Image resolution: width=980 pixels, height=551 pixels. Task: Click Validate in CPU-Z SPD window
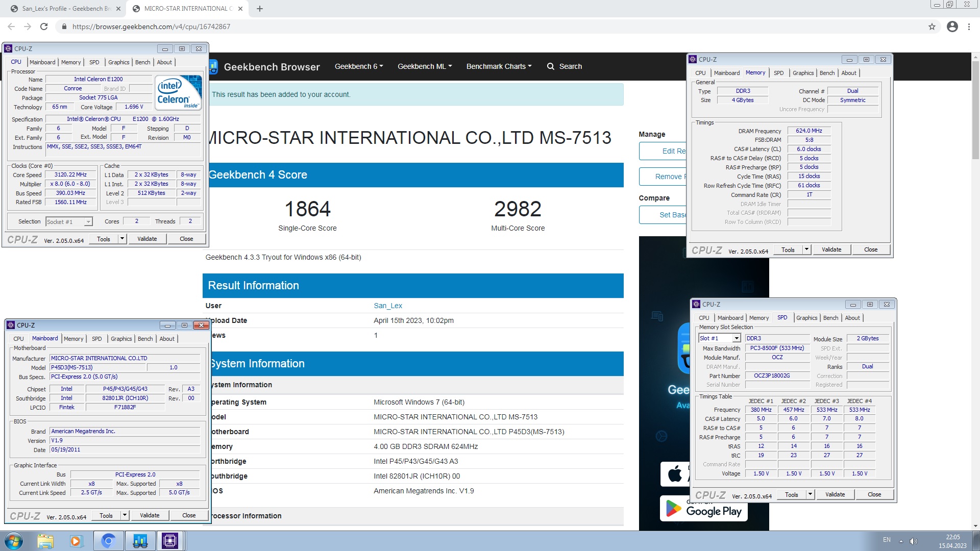coord(835,494)
